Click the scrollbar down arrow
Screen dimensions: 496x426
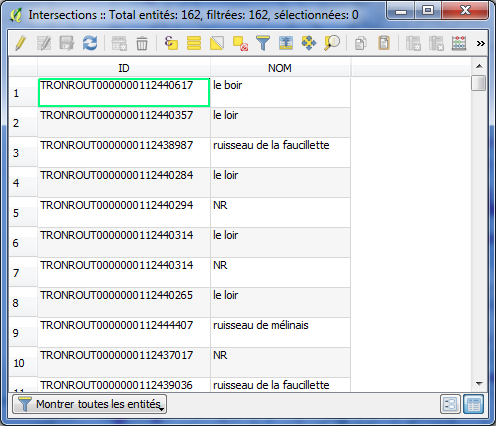479,384
